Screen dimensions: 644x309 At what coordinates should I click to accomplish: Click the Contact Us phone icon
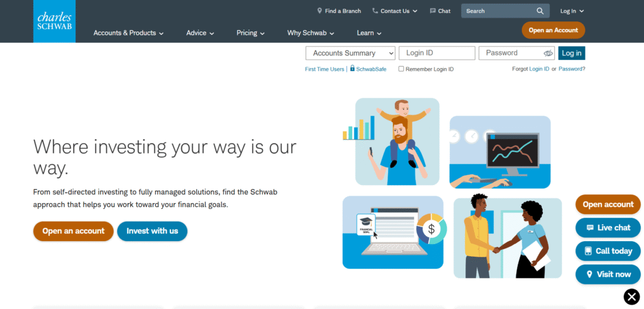tap(375, 11)
